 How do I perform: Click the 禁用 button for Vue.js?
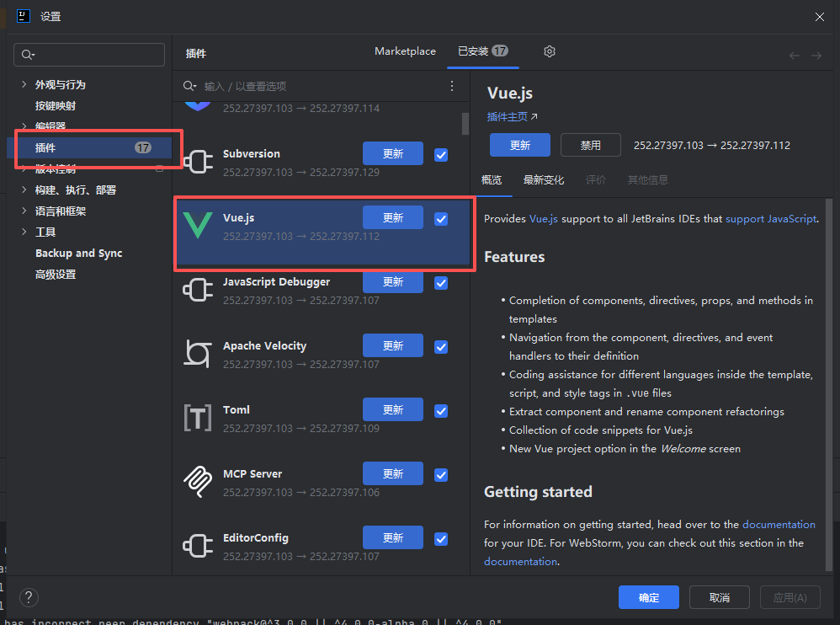coord(590,145)
